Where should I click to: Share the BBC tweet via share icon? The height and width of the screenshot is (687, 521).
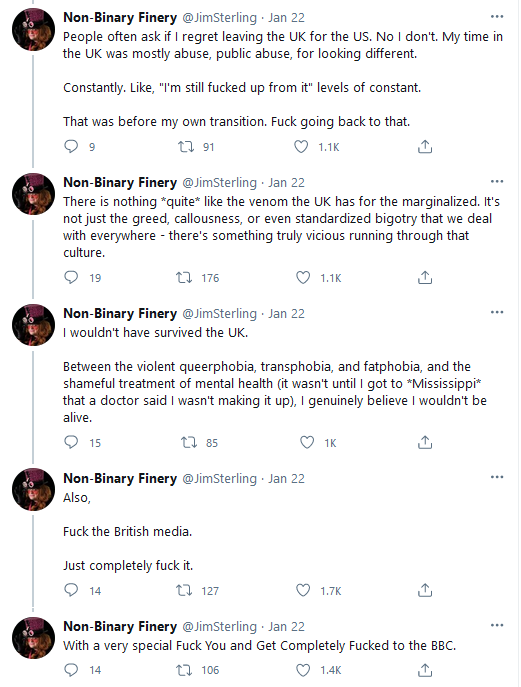click(425, 669)
